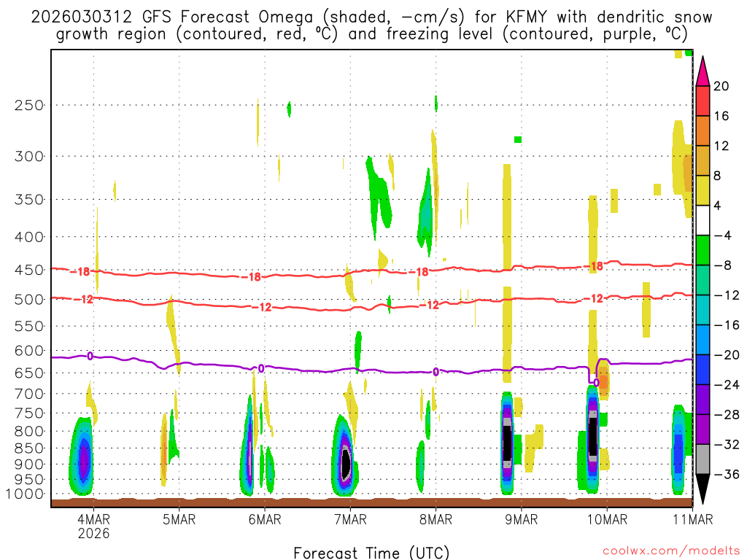Click the small green square near 9MAR aloft
The height and width of the screenshot is (560, 747).
518,139
